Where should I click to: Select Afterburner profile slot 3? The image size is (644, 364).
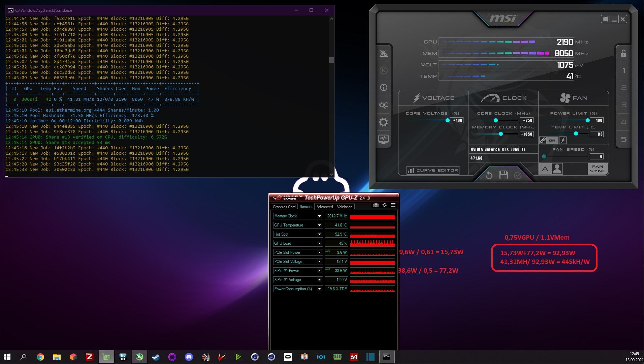[x=623, y=105]
